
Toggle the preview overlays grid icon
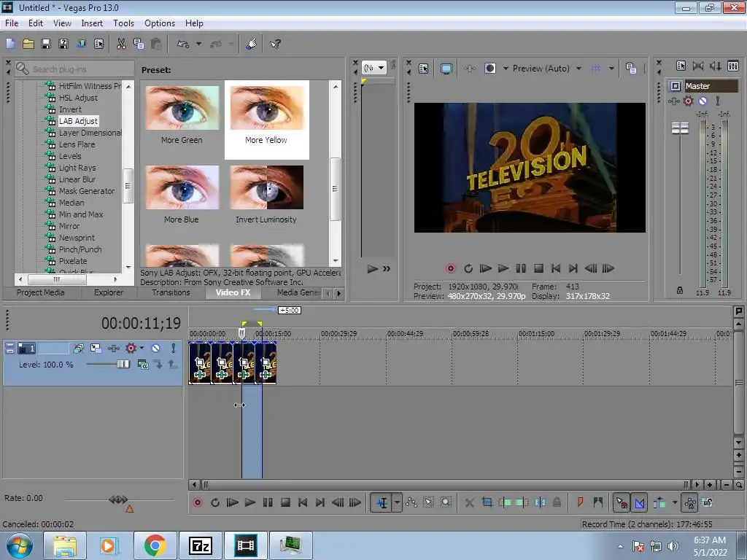tap(596, 69)
